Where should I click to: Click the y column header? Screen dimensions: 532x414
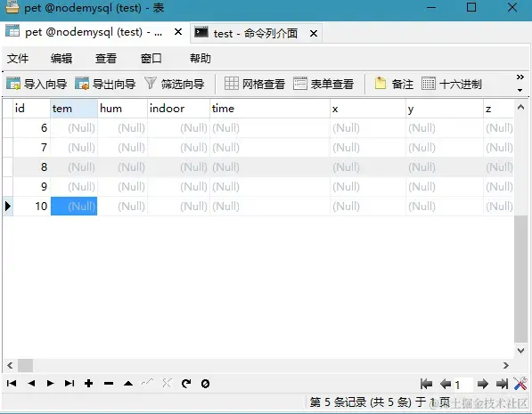click(x=445, y=109)
